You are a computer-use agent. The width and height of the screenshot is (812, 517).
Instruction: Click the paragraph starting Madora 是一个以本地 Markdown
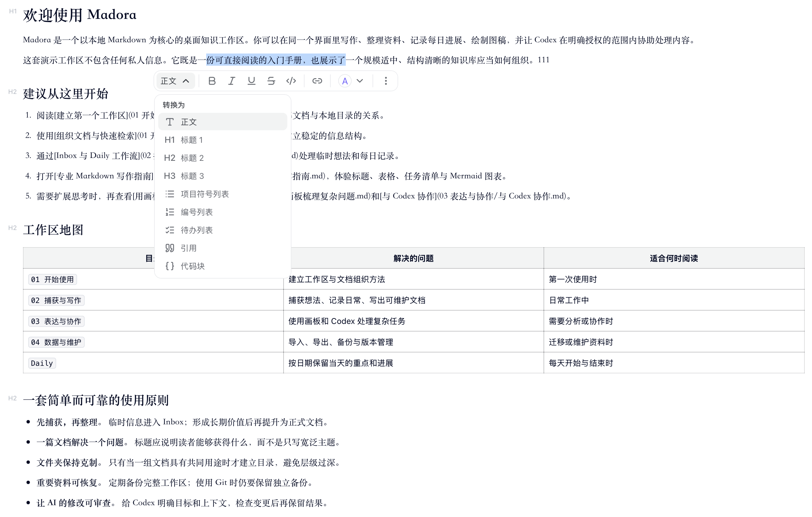click(359, 40)
